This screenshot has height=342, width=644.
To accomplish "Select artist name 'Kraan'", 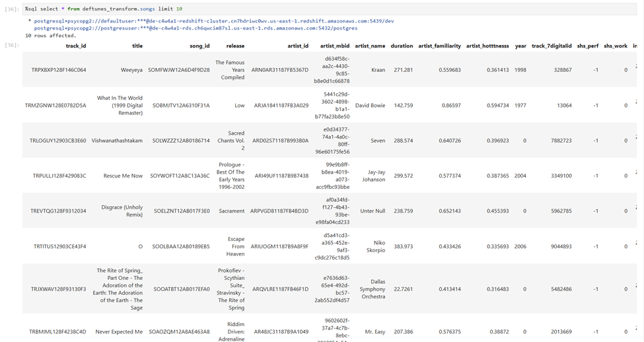I will 378,70.
